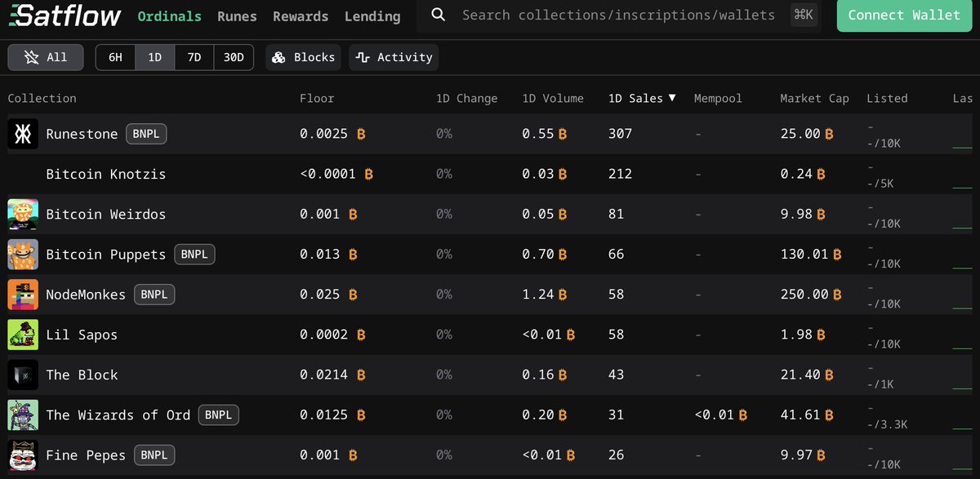980x479 pixels.
Task: Select the 30D timeframe
Action: click(233, 57)
